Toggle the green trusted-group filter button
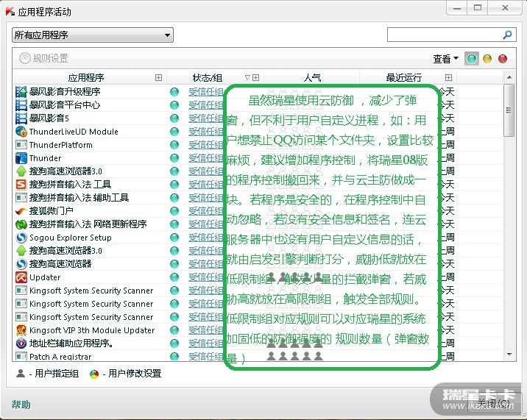 click(472, 59)
